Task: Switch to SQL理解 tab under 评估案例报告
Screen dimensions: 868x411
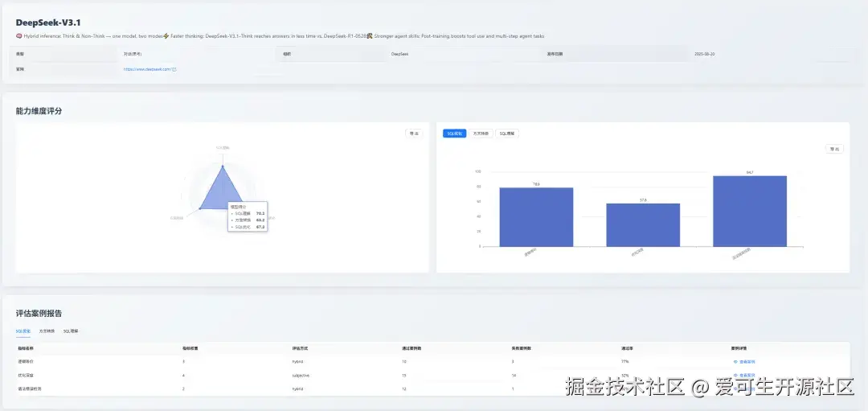Action: (71, 331)
